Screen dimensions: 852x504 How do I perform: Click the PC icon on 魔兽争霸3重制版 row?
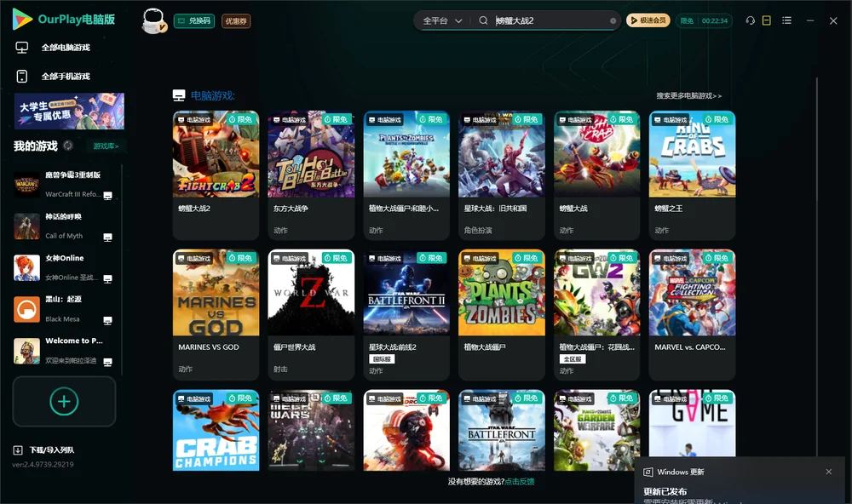pos(107,196)
